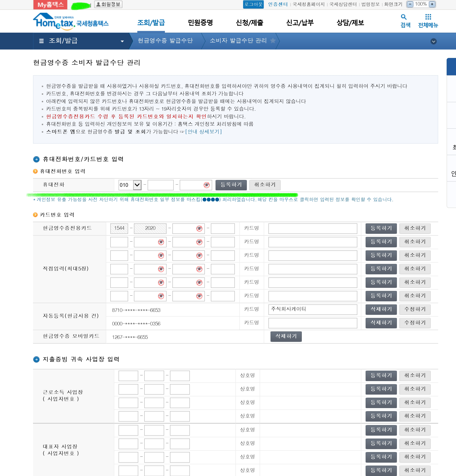
Task: Open the 민원증명 main menu
Action: [x=200, y=23]
